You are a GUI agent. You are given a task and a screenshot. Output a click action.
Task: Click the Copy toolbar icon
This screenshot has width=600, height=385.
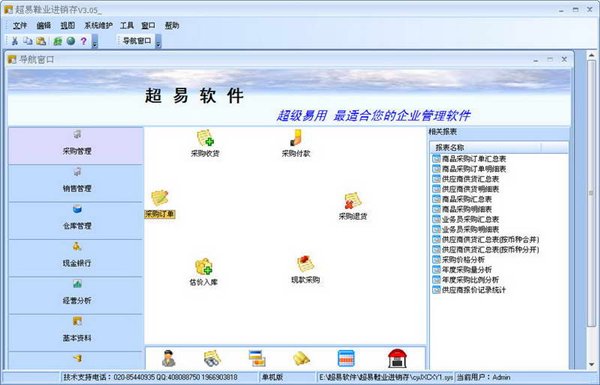[x=28, y=41]
